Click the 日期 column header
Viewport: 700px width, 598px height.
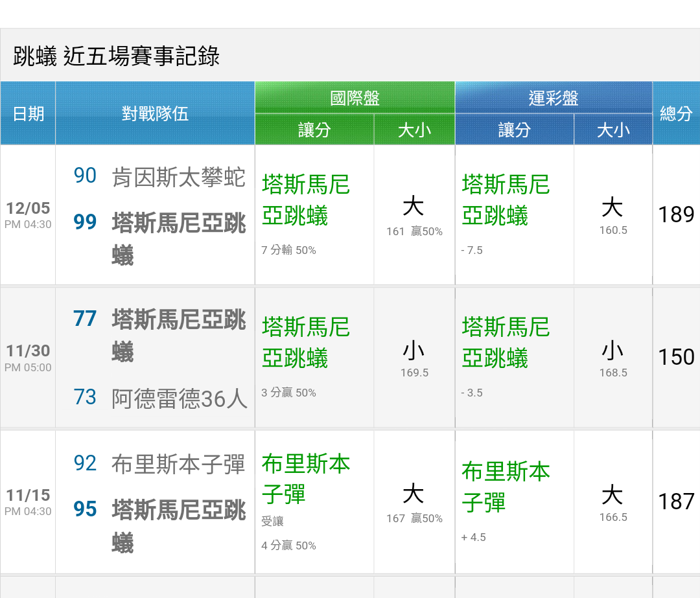point(28,113)
